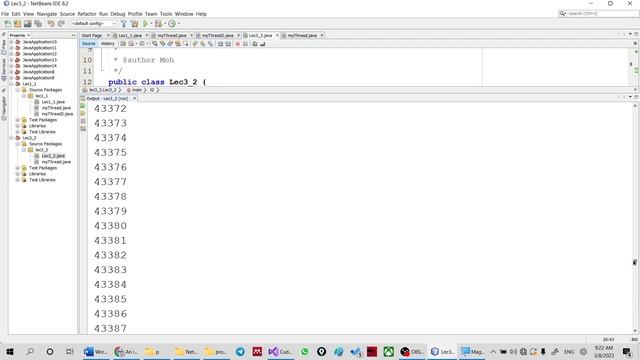Open the Navigator side panel tab

(x=4, y=108)
